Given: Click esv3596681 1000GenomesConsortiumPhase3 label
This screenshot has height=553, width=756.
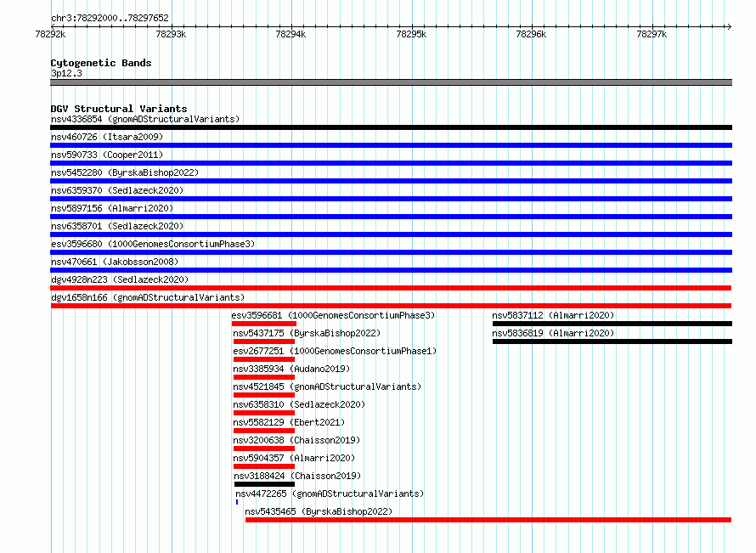Looking at the screenshot, I should (333, 315).
